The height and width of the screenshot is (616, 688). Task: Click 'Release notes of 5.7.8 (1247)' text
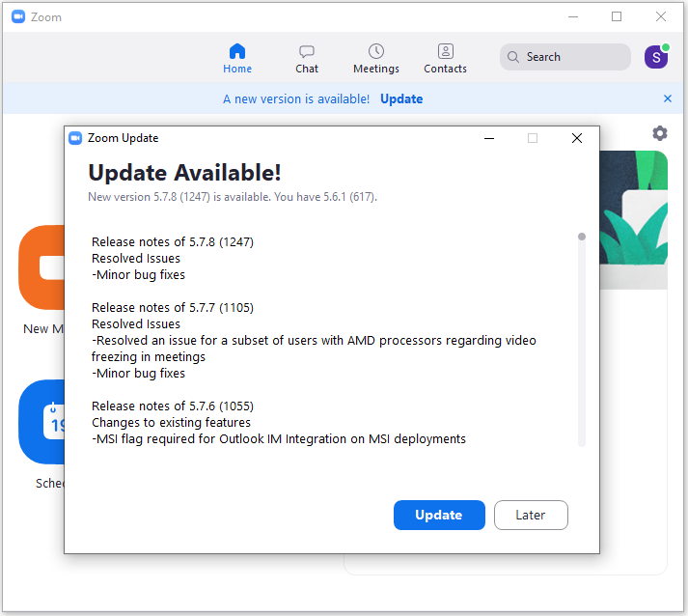(x=173, y=242)
